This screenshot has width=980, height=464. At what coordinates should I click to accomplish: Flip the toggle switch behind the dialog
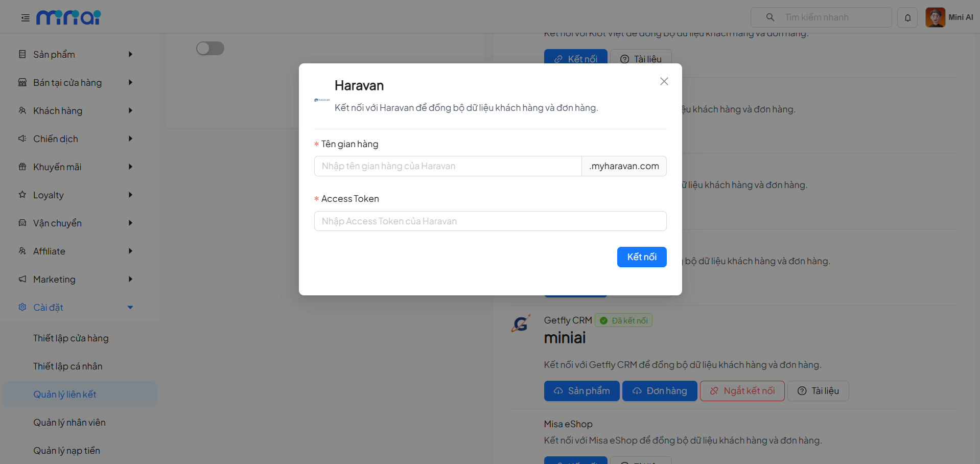coord(209,48)
